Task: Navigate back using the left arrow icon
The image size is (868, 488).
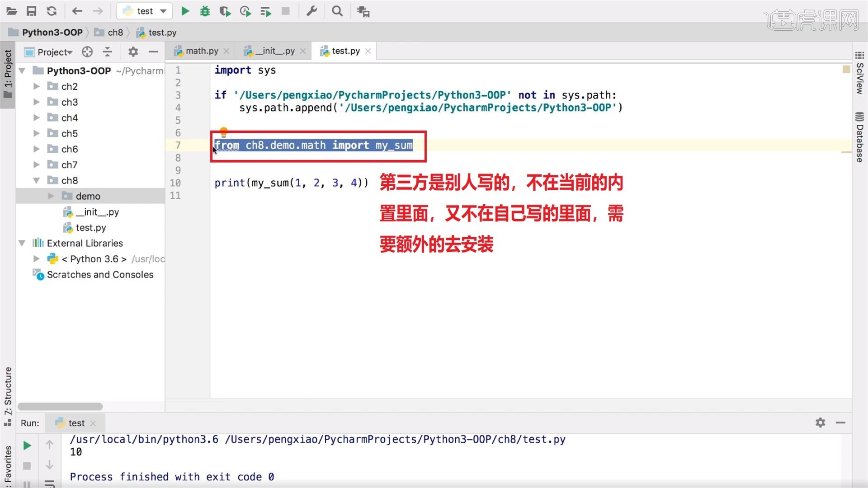Action: [77, 11]
